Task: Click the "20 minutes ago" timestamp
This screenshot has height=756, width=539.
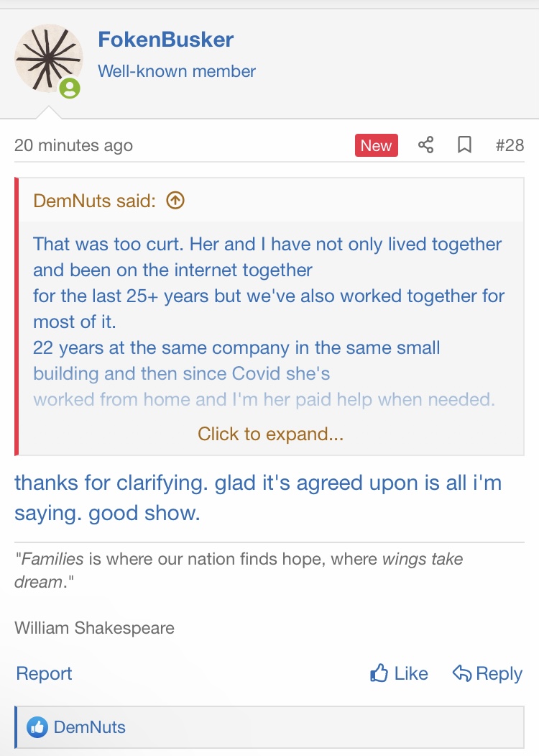Action: pos(73,145)
